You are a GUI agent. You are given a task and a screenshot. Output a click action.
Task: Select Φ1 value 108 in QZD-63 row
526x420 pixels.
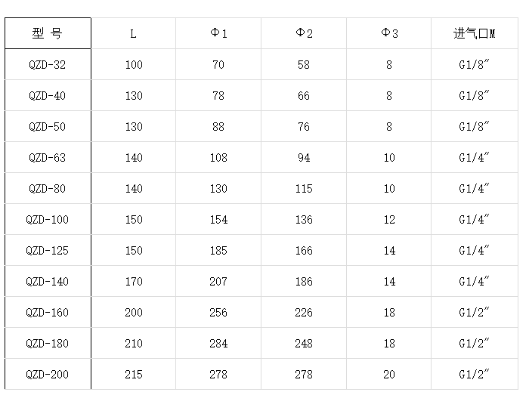(218, 158)
